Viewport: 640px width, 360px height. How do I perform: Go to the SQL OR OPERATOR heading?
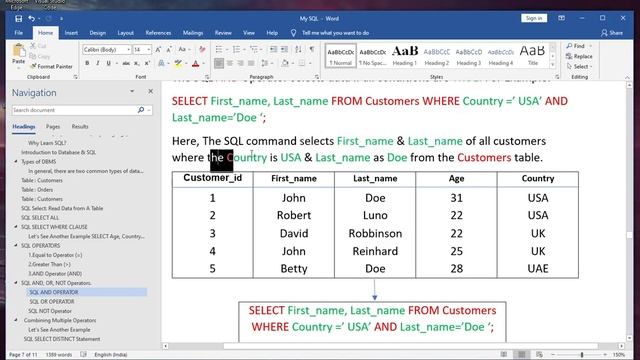(52, 301)
